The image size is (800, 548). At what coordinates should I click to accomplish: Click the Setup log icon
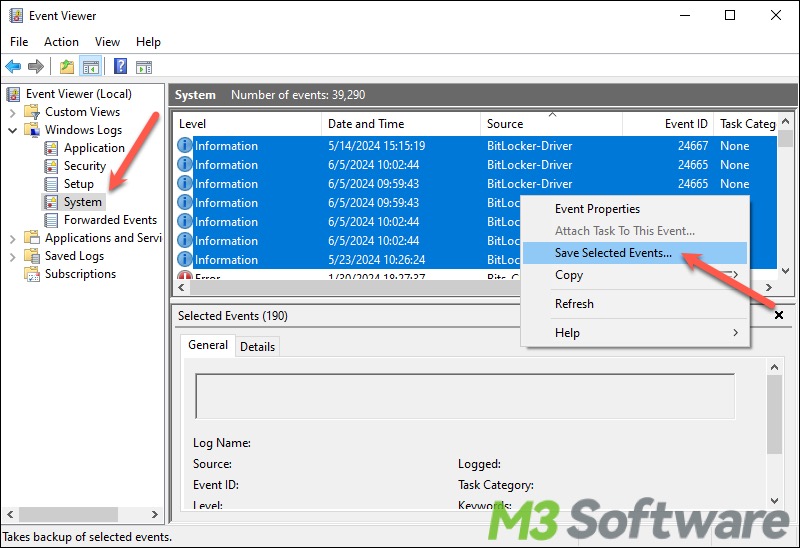coord(51,184)
